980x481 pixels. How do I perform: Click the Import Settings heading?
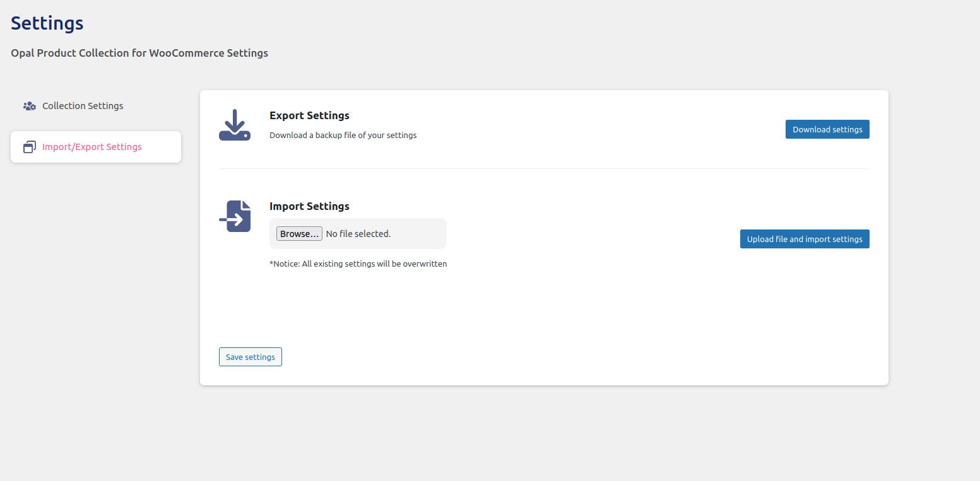[x=309, y=206]
